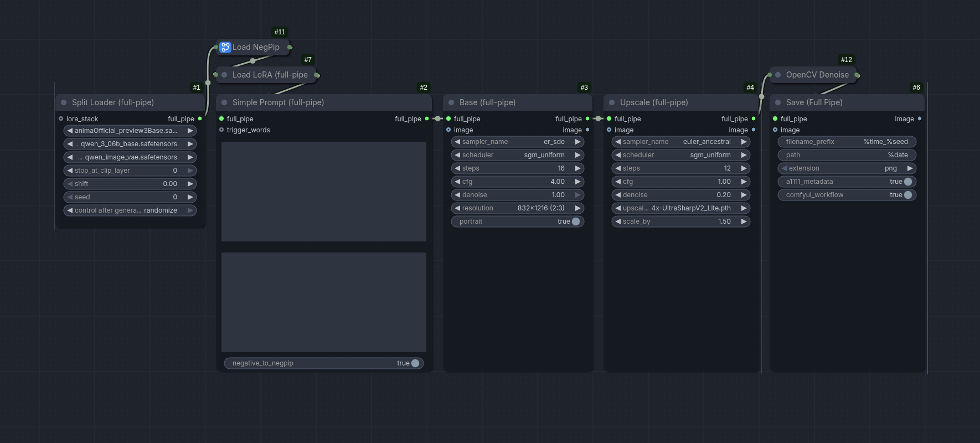Open the 4x-UltraSharpV2_Lite.pth upscale model dropdown
980x443 pixels.
coord(681,208)
